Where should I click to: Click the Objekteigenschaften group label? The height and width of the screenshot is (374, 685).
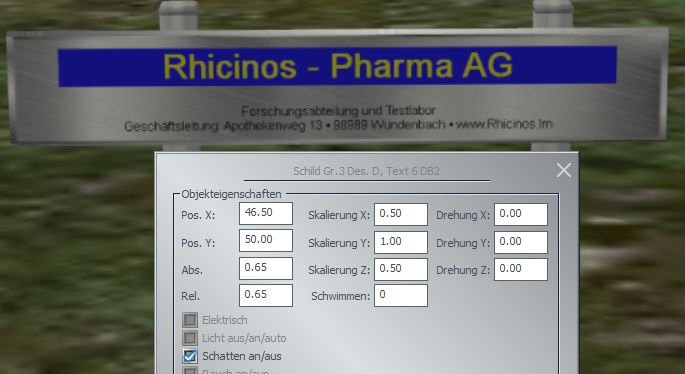point(231,194)
